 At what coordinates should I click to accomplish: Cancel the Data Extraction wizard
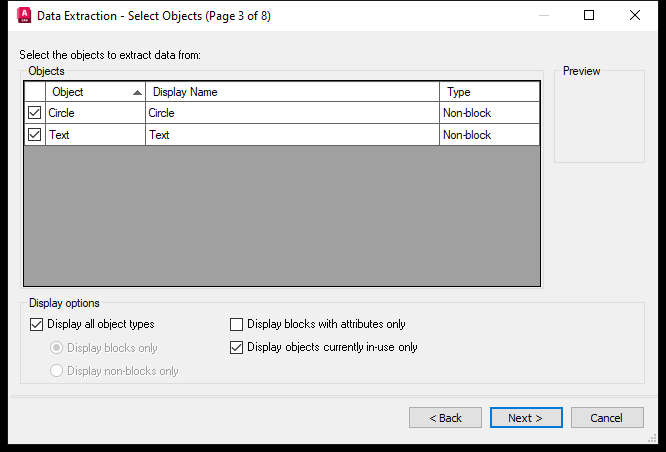[x=607, y=418]
